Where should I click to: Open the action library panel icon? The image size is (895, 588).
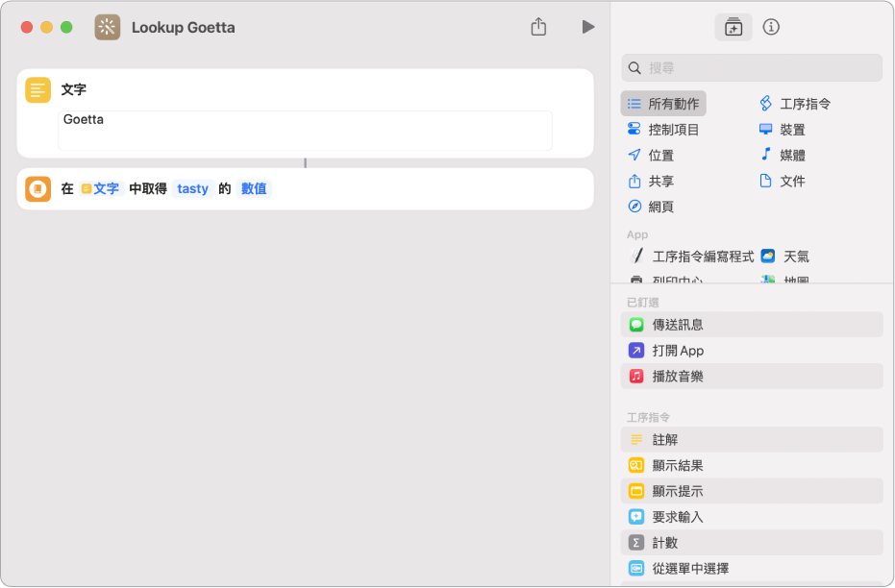tap(733, 27)
